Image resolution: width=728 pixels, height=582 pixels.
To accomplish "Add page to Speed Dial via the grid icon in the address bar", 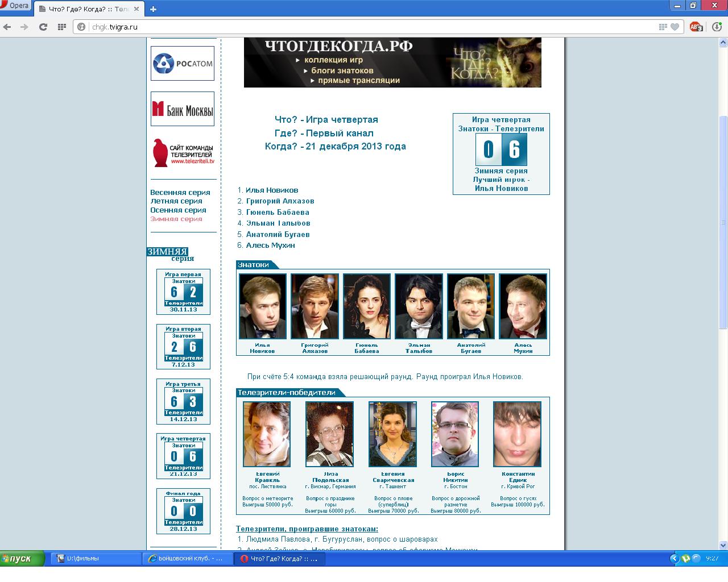I will coord(663,27).
